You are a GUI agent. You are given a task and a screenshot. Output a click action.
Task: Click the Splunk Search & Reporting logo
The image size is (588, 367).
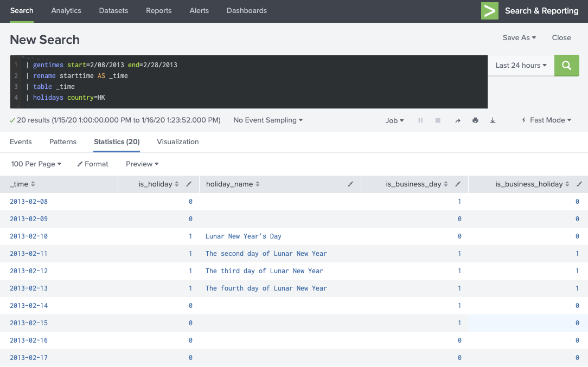[x=490, y=11]
